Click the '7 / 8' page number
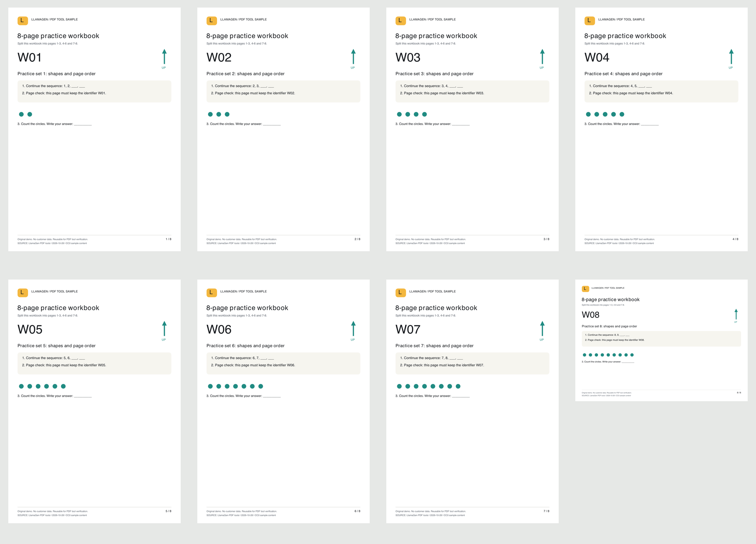The image size is (756, 544). point(546,511)
